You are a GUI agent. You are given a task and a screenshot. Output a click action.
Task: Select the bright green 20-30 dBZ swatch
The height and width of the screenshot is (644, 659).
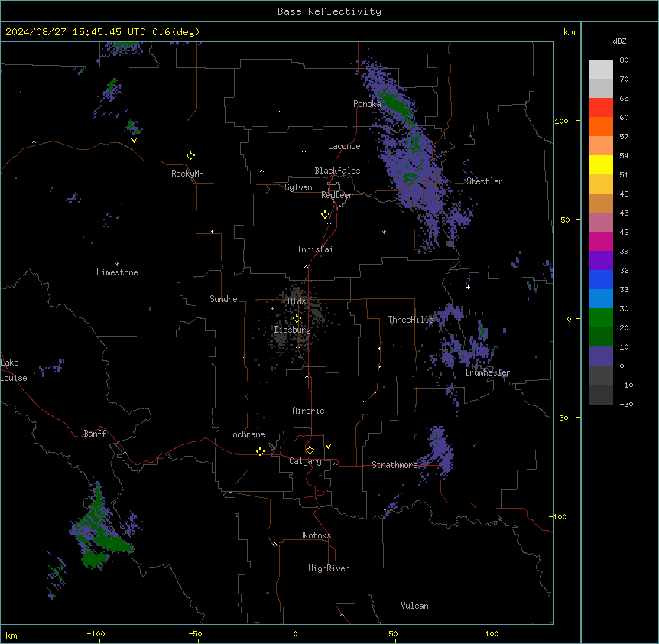pyautogui.click(x=601, y=318)
